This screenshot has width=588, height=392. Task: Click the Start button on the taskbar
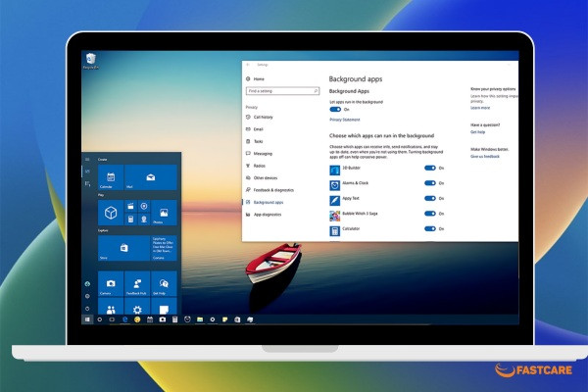pos(87,319)
